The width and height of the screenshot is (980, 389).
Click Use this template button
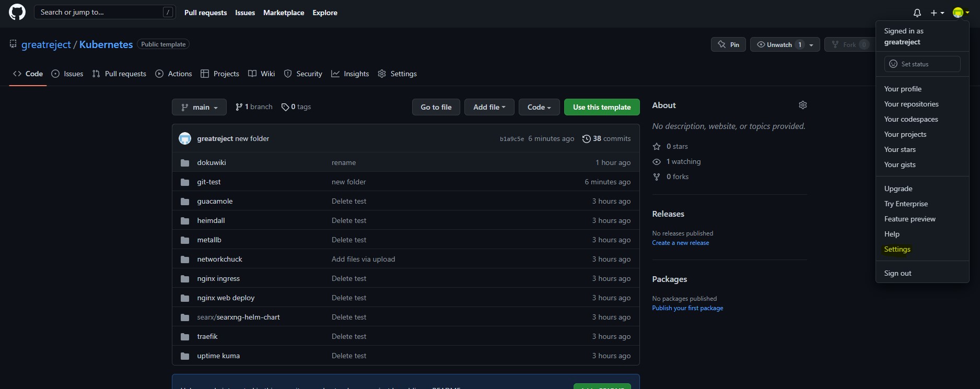click(x=601, y=107)
